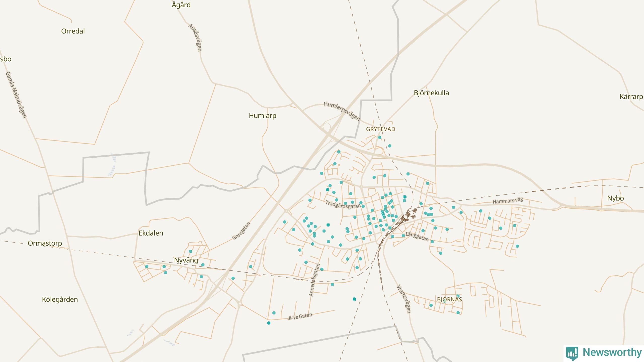Click the Nyvång locality label
This screenshot has height=362, width=644.
click(186, 260)
